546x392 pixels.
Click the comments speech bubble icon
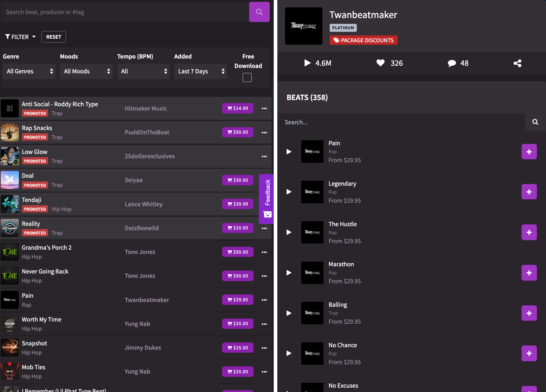coord(452,63)
